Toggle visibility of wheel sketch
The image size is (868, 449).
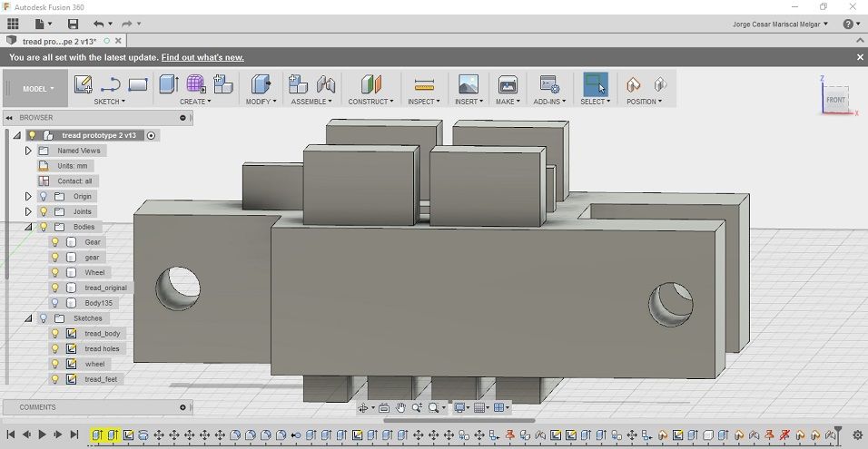click(x=54, y=364)
